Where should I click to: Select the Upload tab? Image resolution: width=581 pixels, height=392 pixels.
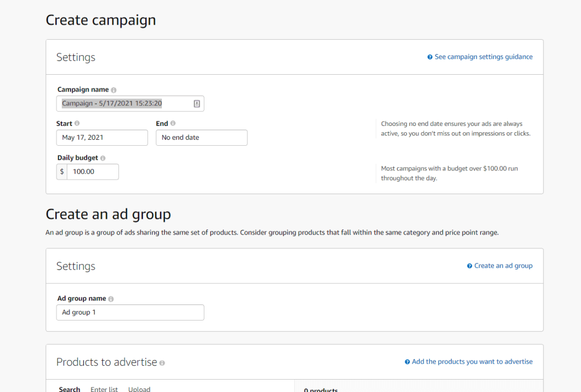[139, 389]
